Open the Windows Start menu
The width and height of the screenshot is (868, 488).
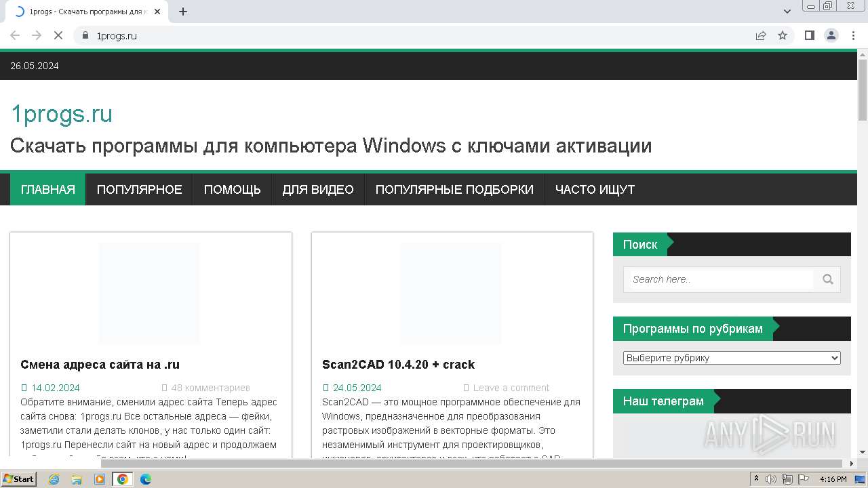[18, 479]
